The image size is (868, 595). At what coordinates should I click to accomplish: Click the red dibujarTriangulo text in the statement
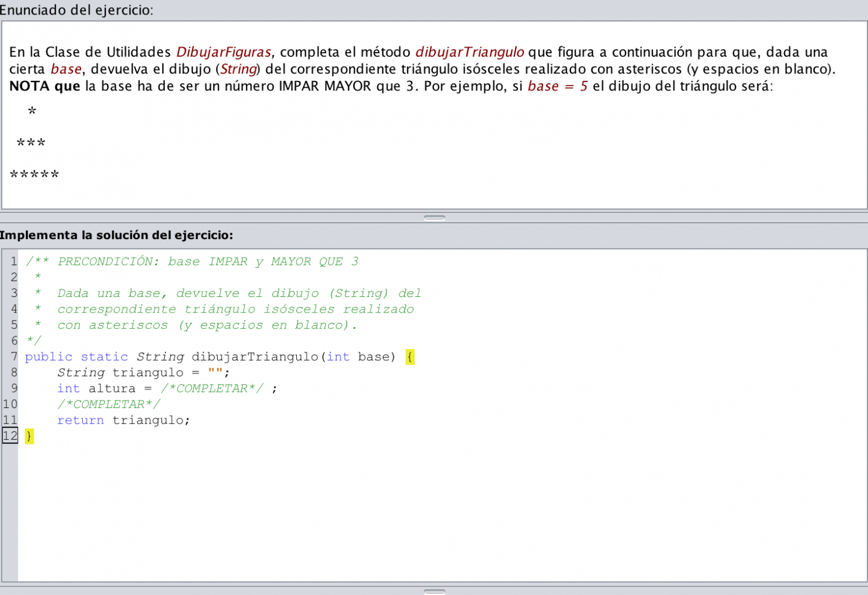[x=469, y=52]
